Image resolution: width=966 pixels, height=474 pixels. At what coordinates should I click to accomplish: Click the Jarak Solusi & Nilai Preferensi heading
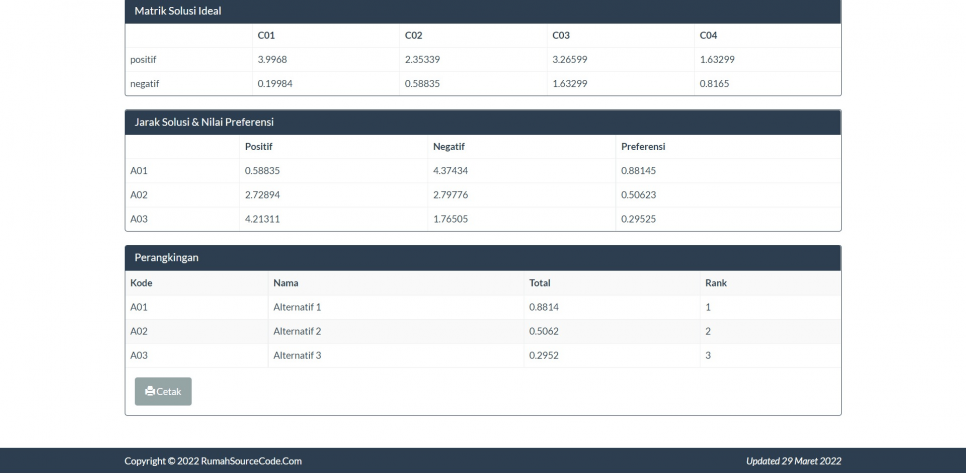pos(204,122)
